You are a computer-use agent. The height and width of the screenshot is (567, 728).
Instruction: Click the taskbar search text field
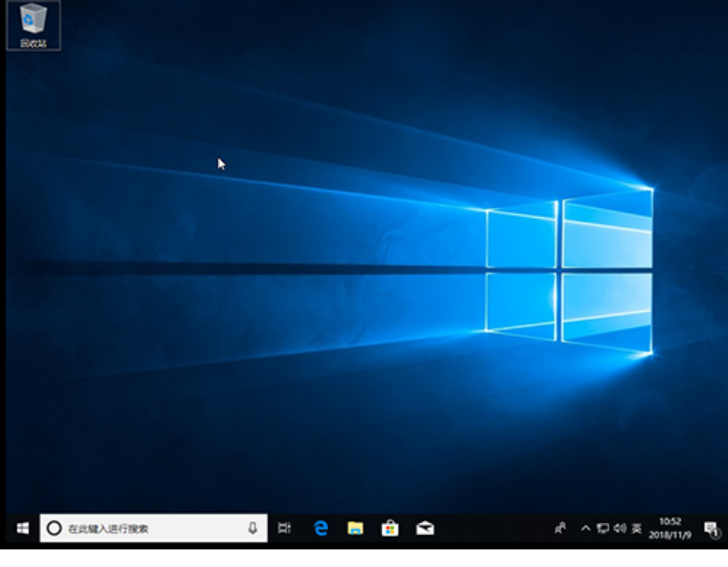pos(147,528)
